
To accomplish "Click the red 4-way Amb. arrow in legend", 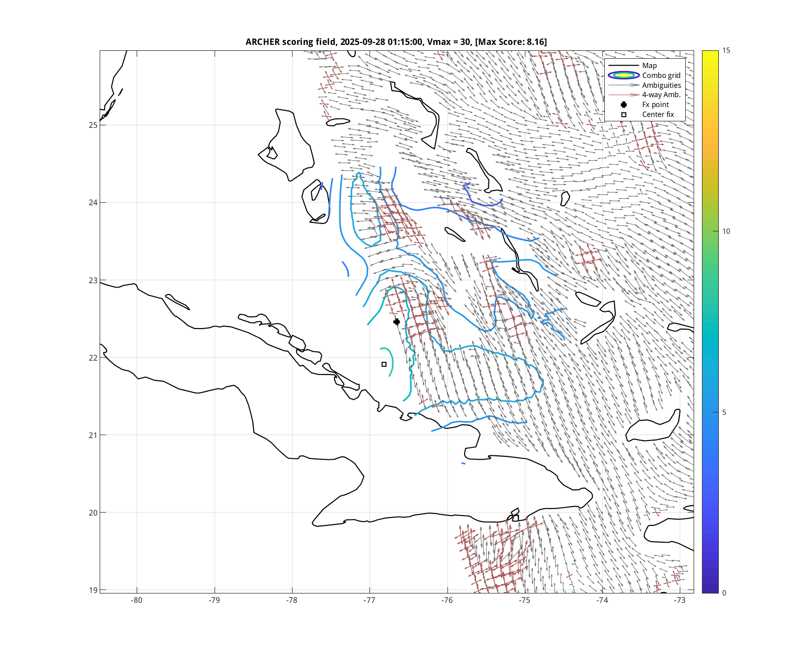I will (x=624, y=95).
